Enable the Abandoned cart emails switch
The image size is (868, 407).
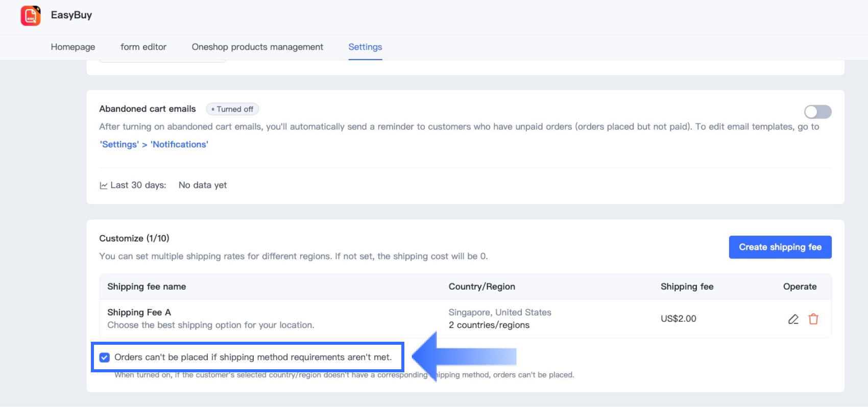[x=817, y=112]
